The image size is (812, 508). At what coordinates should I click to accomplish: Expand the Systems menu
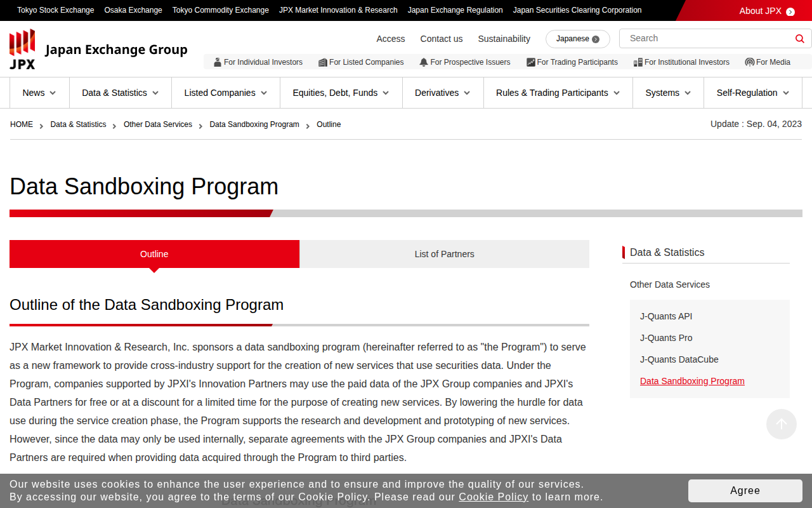click(669, 93)
